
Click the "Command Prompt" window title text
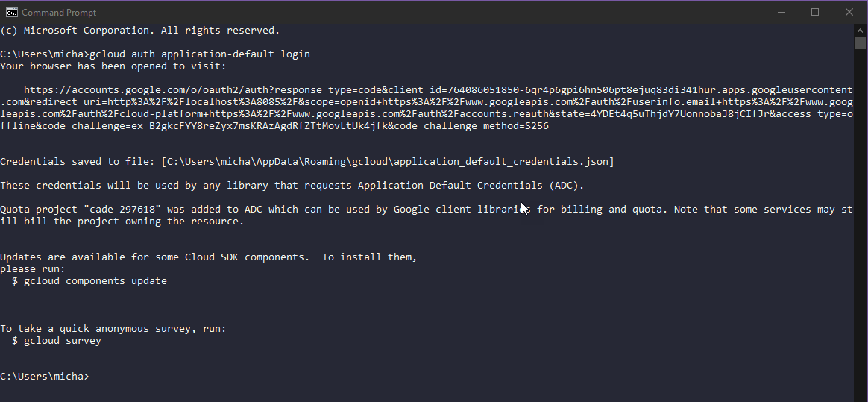pyautogui.click(x=59, y=13)
